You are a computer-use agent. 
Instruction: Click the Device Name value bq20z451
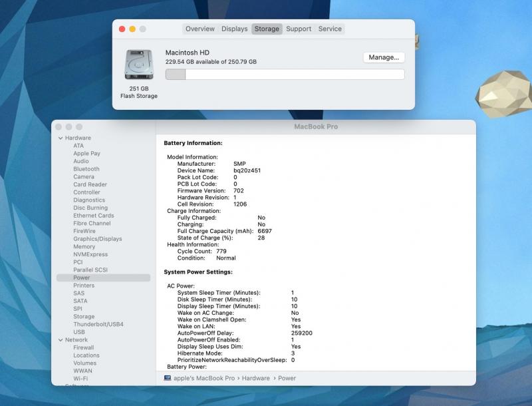tap(247, 170)
